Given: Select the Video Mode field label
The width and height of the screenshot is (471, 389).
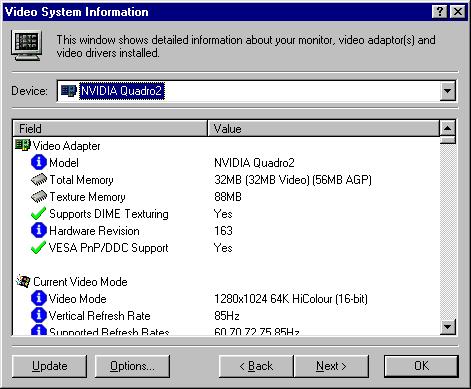Looking at the screenshot, I should pyautogui.click(x=78, y=299).
